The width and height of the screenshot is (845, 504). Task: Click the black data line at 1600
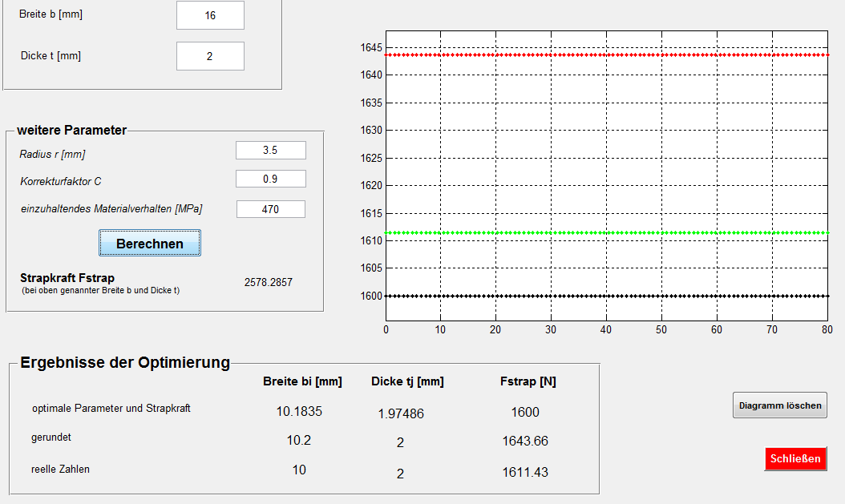coord(606,296)
